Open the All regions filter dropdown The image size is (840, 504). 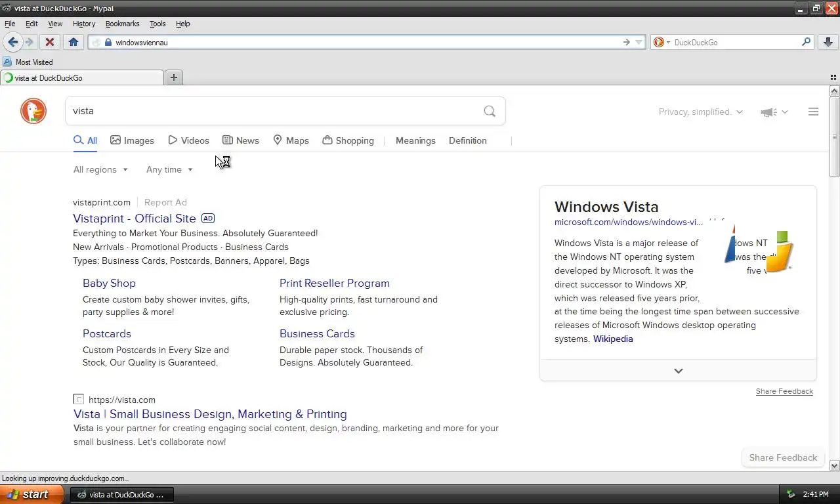(100, 169)
